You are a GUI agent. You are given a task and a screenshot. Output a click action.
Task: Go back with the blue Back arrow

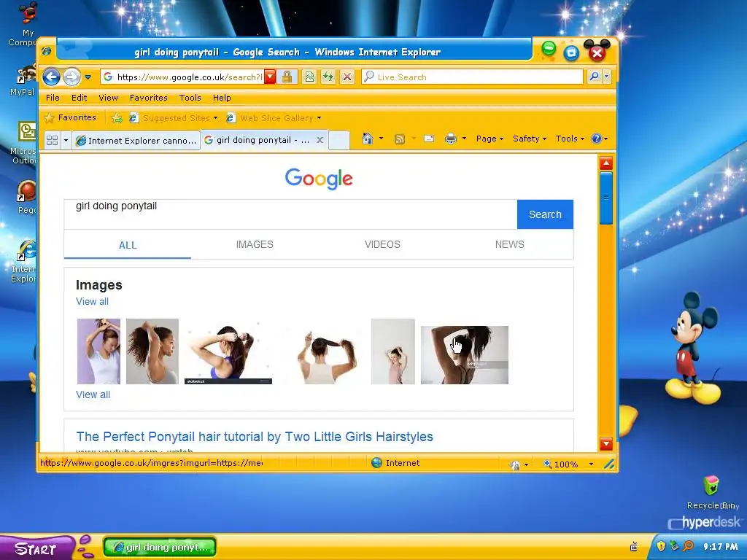point(52,77)
